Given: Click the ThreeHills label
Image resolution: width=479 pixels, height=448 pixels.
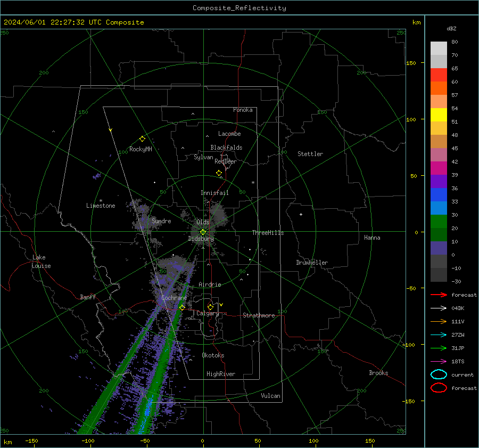Looking at the screenshot, I should point(268,233).
